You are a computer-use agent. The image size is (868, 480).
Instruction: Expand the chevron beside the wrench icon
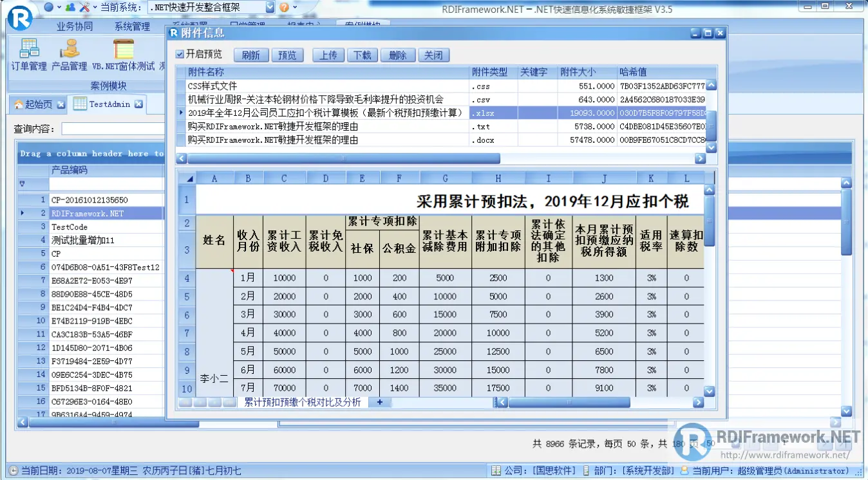click(x=95, y=8)
